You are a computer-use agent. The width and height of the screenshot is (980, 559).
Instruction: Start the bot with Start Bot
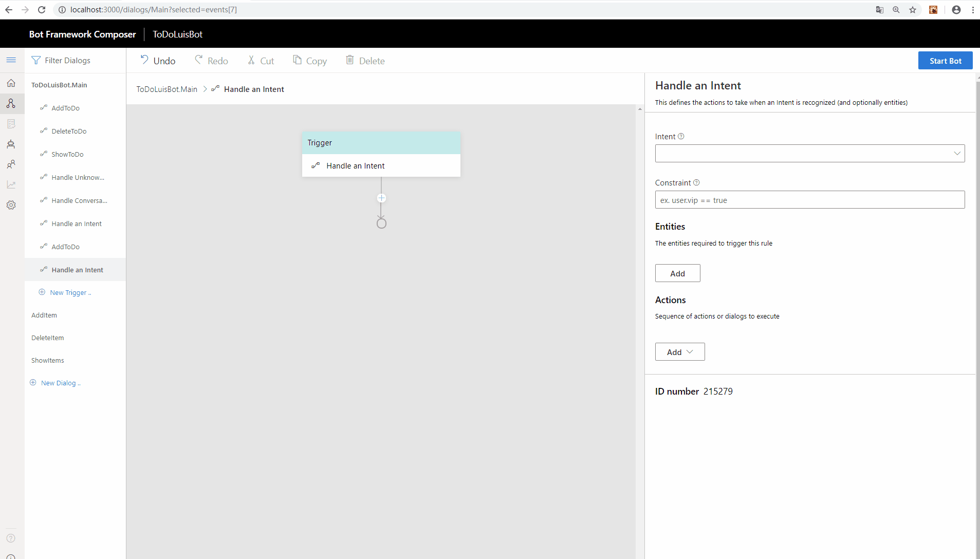click(945, 61)
